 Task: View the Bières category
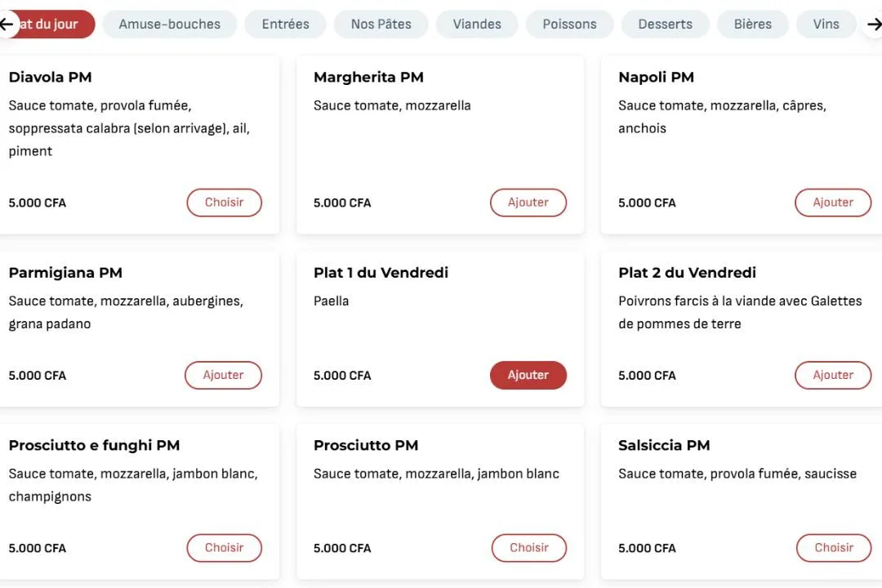tap(752, 24)
